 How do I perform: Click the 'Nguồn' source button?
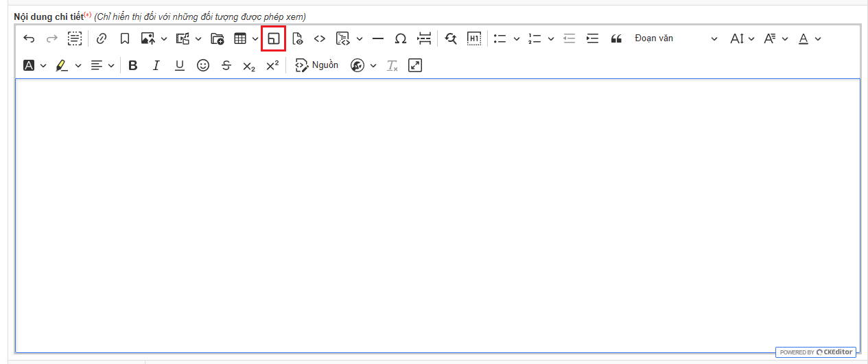click(x=317, y=65)
